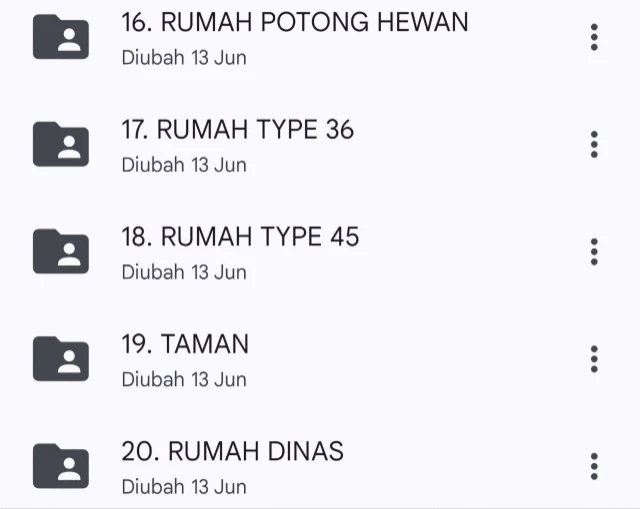Click shared folder icon for TAMAN

(x=60, y=359)
